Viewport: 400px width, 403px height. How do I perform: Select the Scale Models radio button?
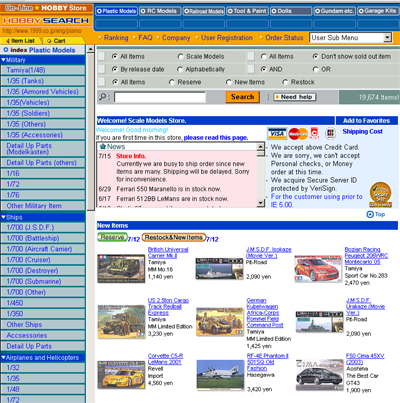pyautogui.click(x=180, y=56)
